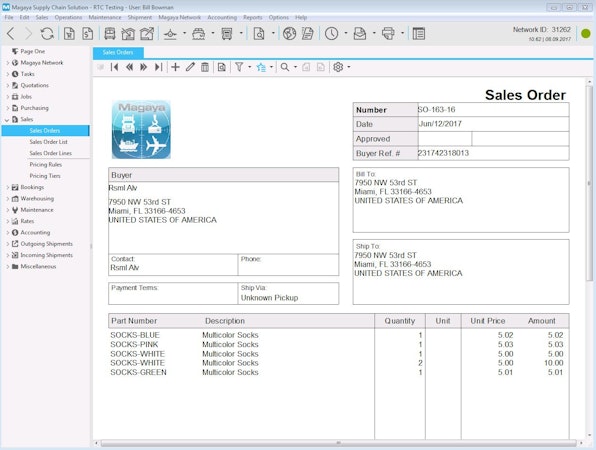This screenshot has height=450, width=596.
Task: Click the green network status indicator
Action: pos(586,34)
